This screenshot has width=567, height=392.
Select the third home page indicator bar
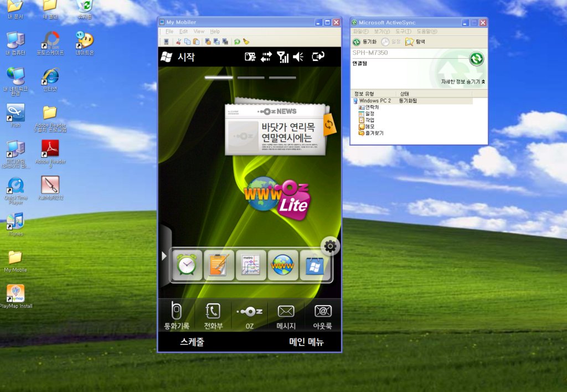[282, 78]
